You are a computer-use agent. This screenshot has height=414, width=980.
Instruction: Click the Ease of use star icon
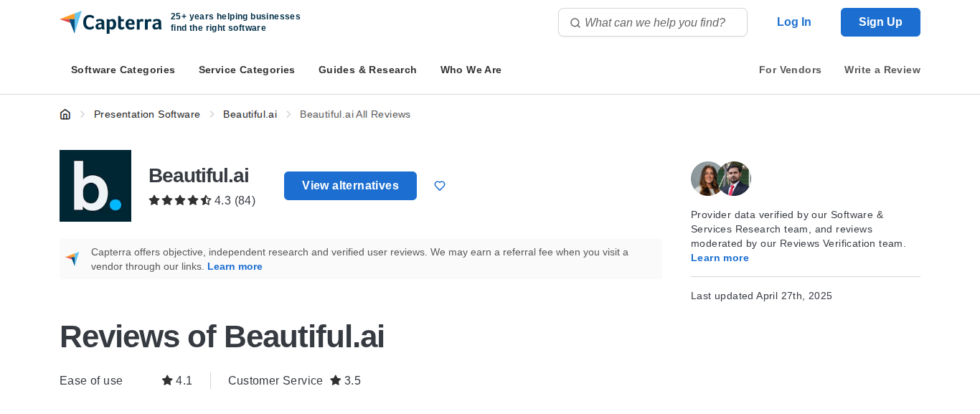pyautogui.click(x=167, y=380)
